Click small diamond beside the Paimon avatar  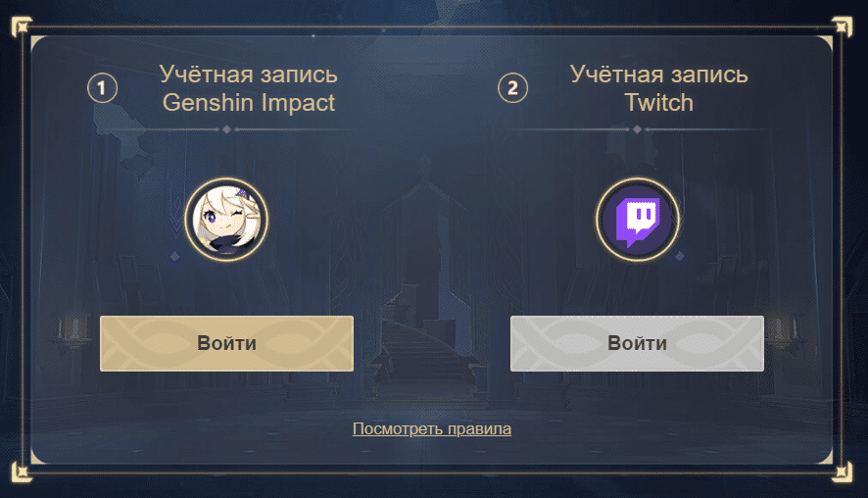174,256
